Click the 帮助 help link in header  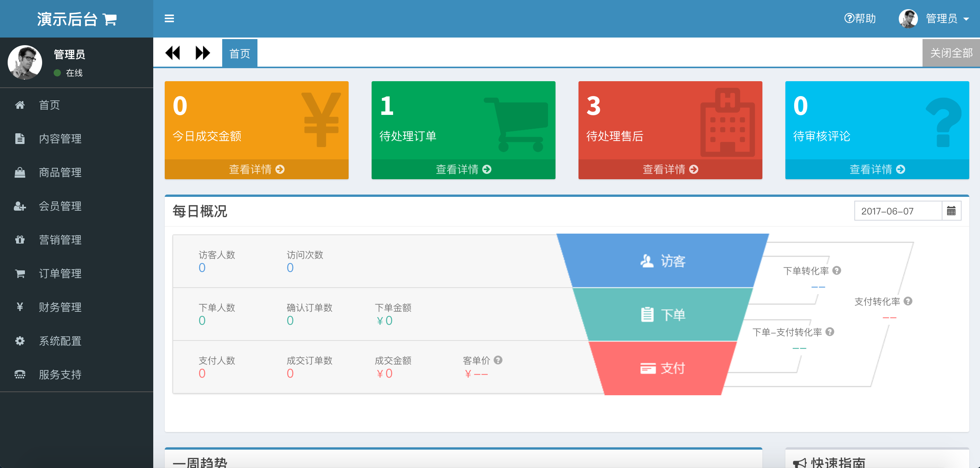pyautogui.click(x=860, y=18)
